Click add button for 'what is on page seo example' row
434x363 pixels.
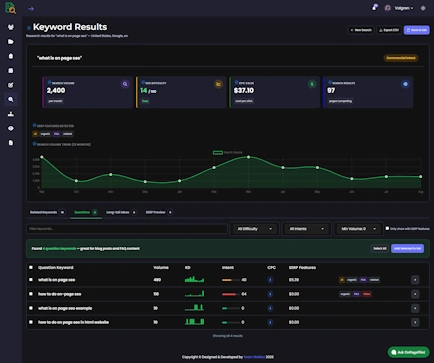pos(415,308)
